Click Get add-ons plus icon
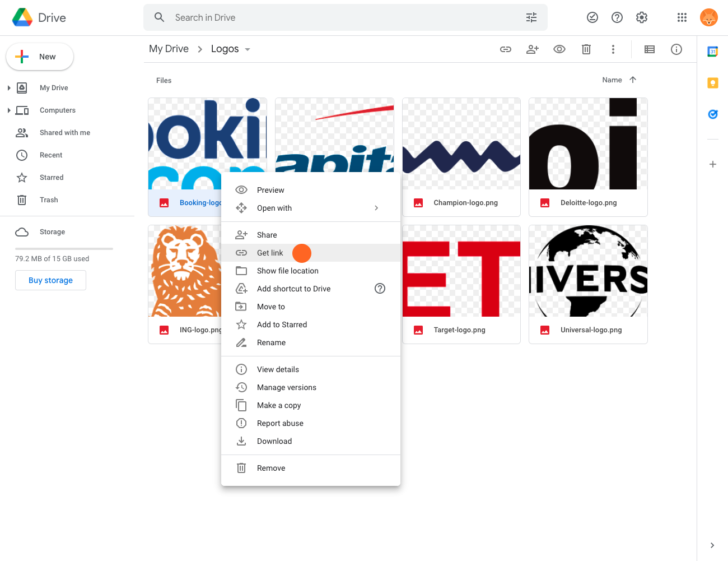 tap(713, 164)
